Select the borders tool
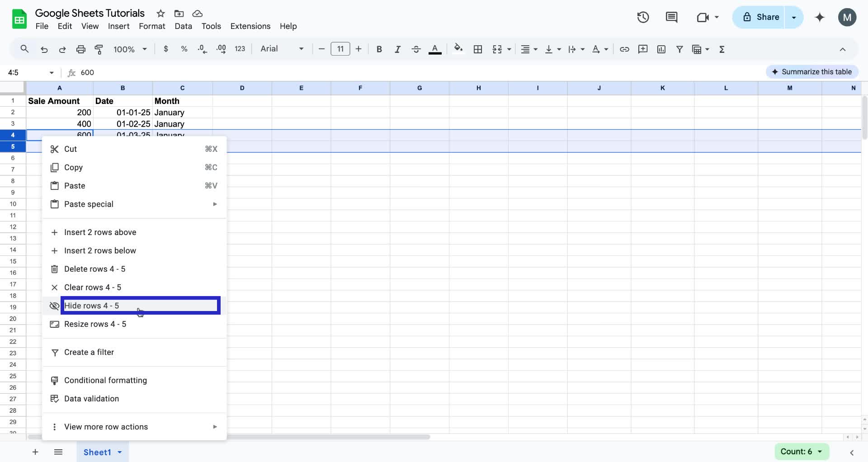The width and height of the screenshot is (868, 462). click(x=478, y=49)
